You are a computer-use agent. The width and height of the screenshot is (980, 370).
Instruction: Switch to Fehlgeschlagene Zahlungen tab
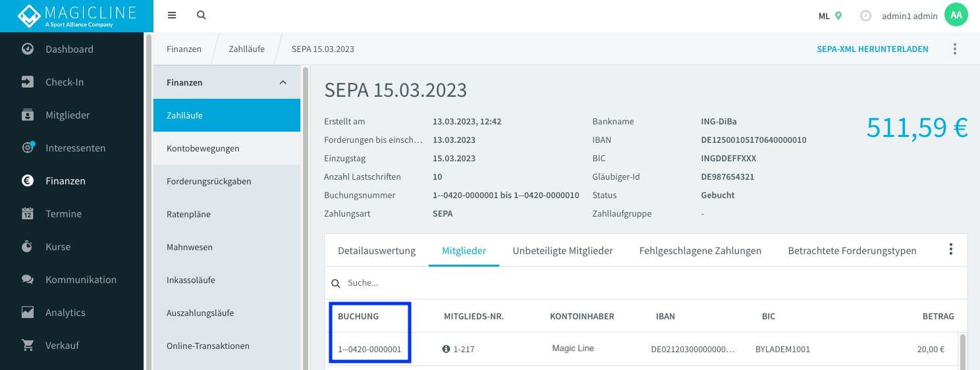tap(700, 250)
